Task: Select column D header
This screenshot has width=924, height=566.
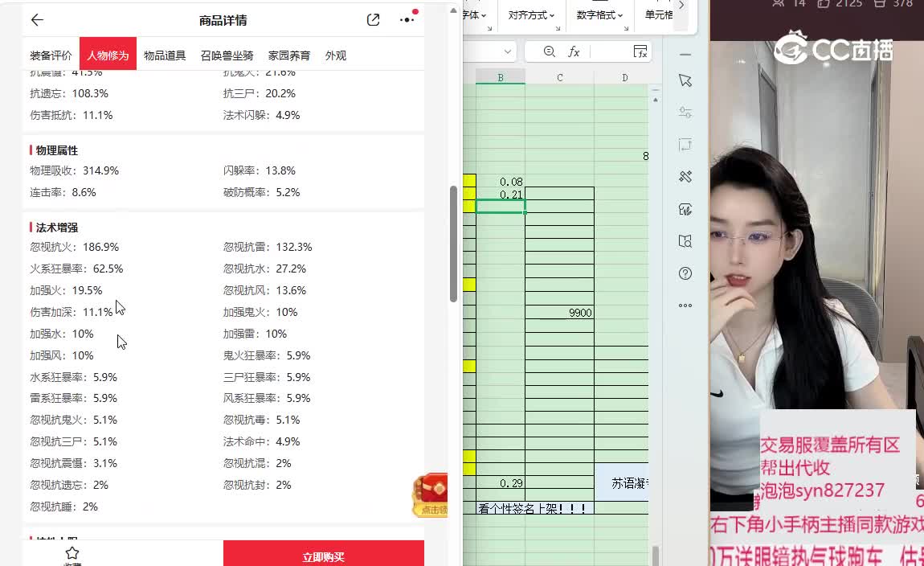Action: pos(624,77)
